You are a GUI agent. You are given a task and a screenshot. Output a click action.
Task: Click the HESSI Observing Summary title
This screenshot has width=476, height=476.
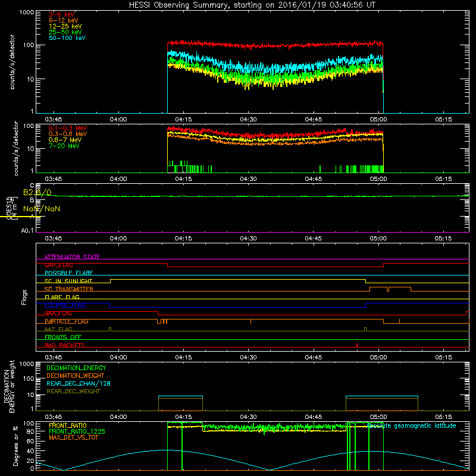(x=252, y=5)
